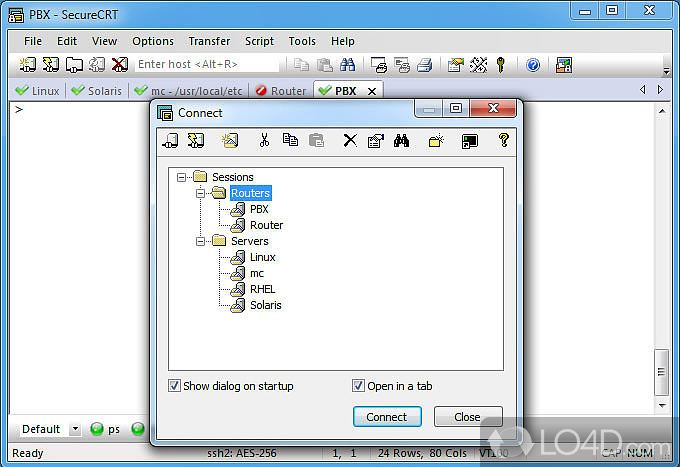
Task: Click the terminal screen icon in dialog toolbar
Action: tap(470, 141)
